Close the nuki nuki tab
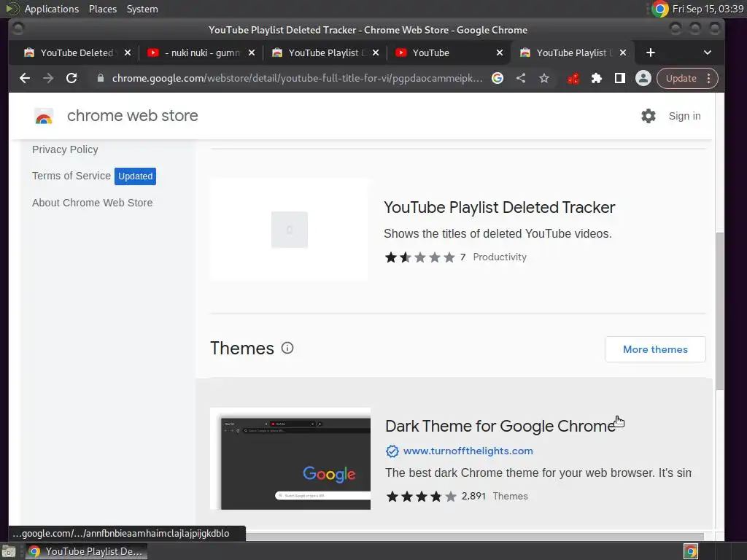 pos(252,52)
